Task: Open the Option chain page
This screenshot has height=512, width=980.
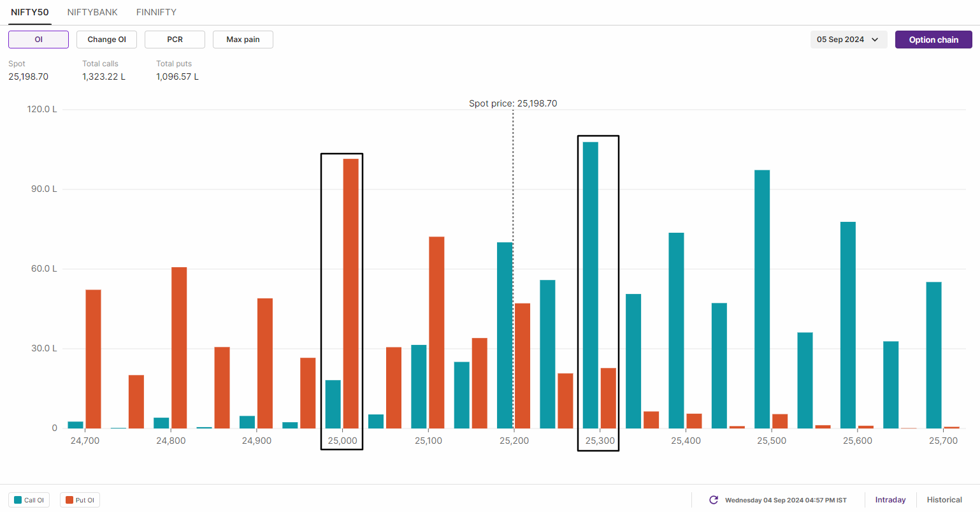Action: (933, 40)
